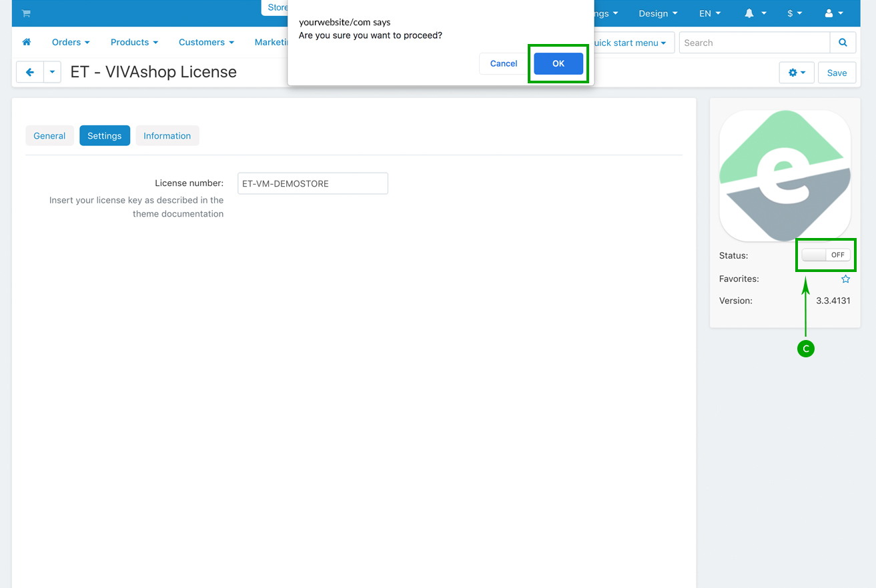Viewport: 876px width, 588px height.
Task: Open the EN language dropdown
Action: click(x=710, y=13)
